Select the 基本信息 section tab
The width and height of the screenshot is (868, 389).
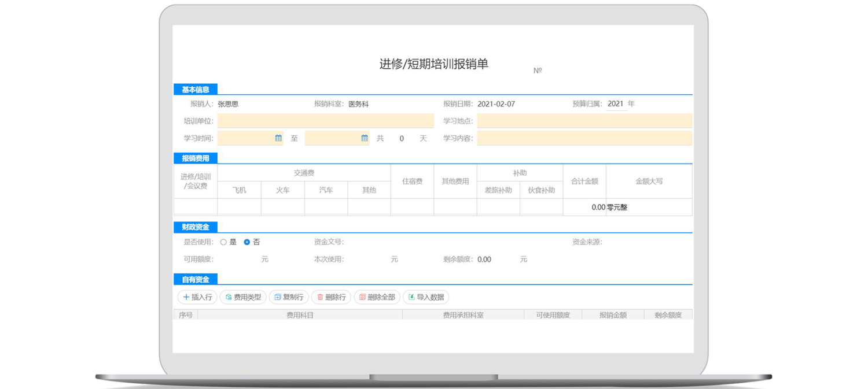pyautogui.click(x=196, y=90)
